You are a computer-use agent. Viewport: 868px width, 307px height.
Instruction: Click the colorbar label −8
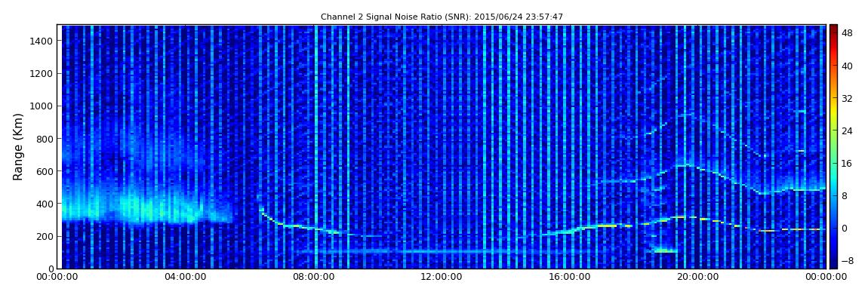[846, 260]
